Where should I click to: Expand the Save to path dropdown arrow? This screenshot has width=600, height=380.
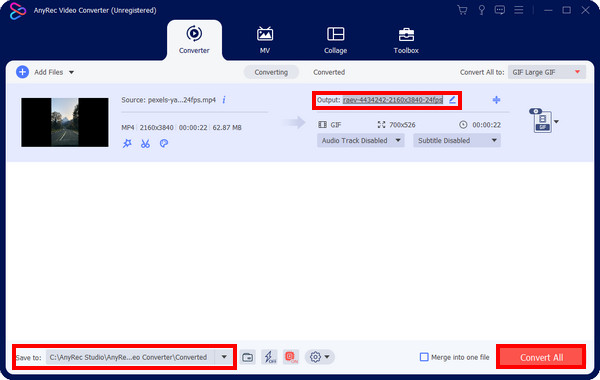pyautogui.click(x=224, y=357)
